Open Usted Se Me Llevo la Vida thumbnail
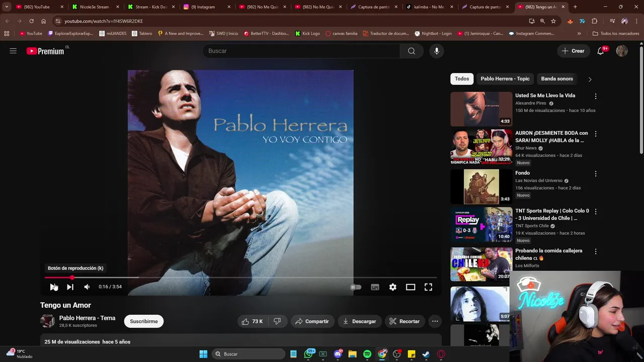 pos(481,109)
